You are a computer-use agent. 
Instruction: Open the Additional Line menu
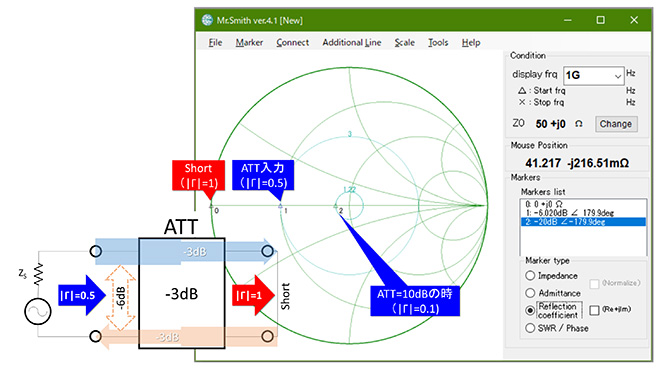(352, 43)
